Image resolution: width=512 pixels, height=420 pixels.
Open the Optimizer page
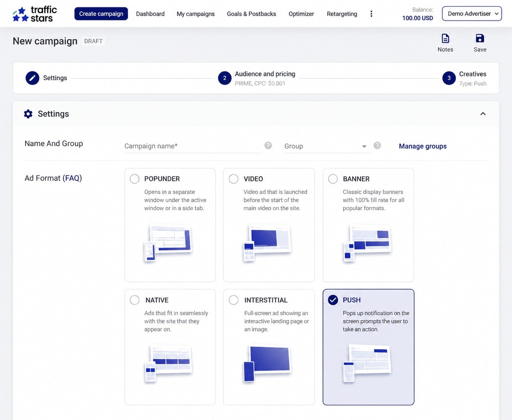pos(301,14)
